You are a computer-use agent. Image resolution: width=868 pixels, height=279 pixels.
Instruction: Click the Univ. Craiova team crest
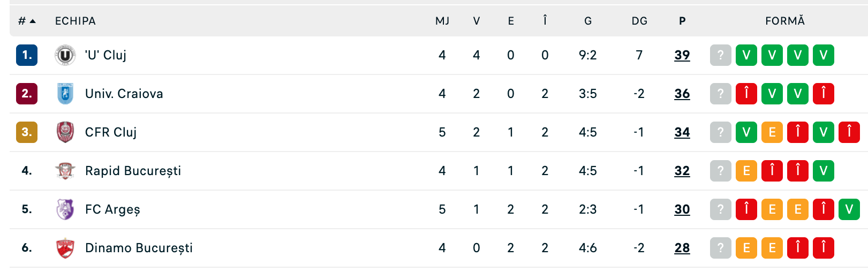point(65,94)
